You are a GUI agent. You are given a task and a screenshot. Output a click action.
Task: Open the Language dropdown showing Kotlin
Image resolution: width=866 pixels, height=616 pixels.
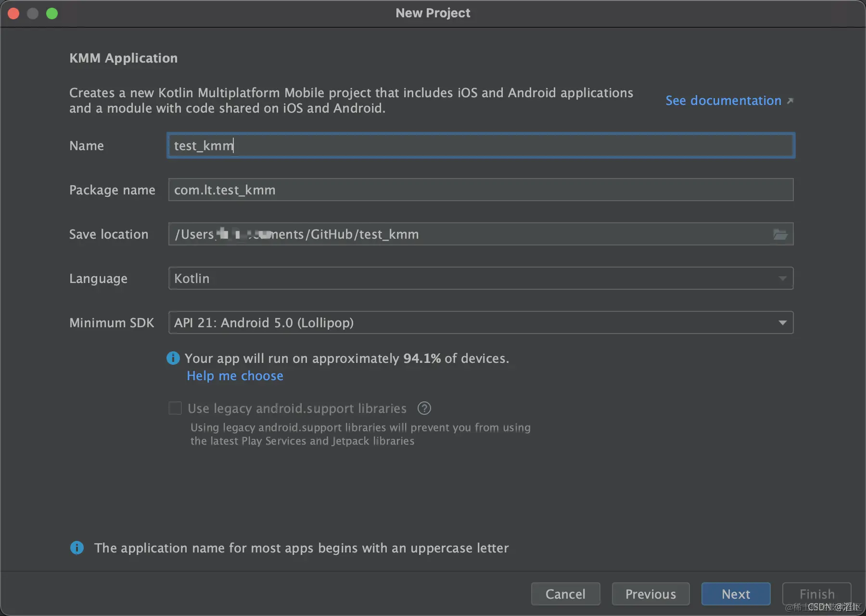tap(481, 279)
